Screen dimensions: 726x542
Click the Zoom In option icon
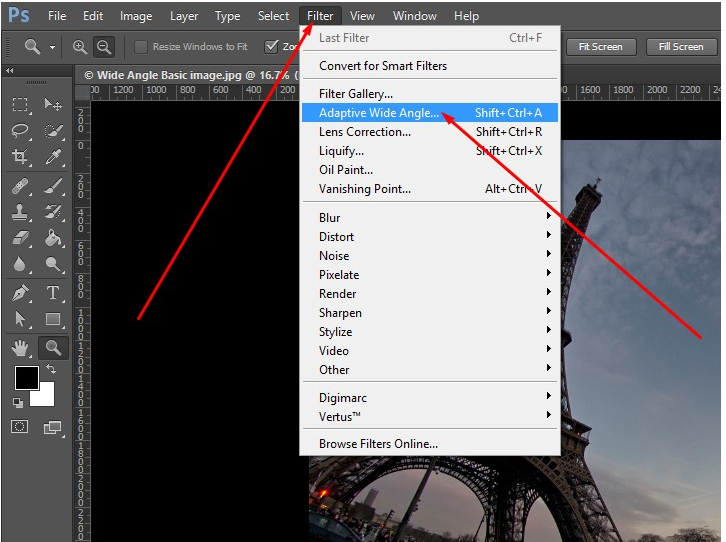click(x=80, y=47)
